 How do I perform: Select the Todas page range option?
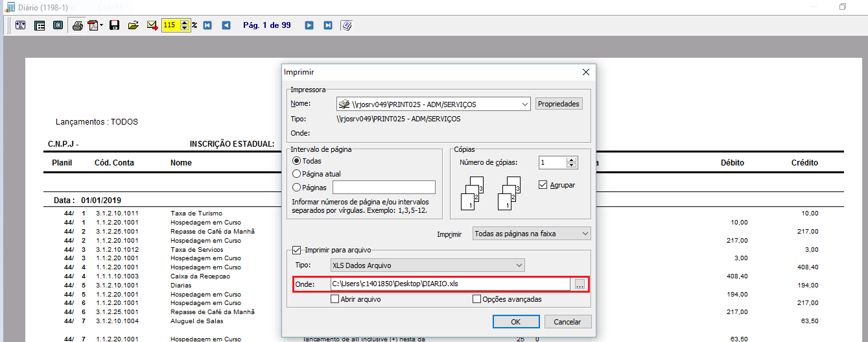tap(297, 161)
